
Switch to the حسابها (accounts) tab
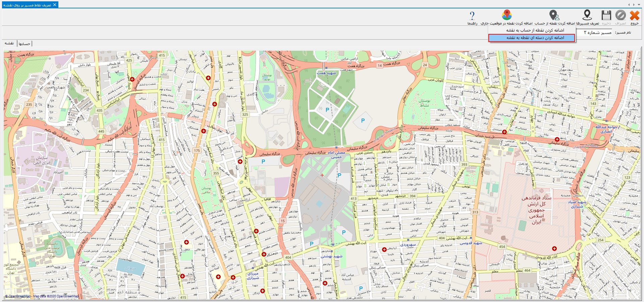point(24,44)
